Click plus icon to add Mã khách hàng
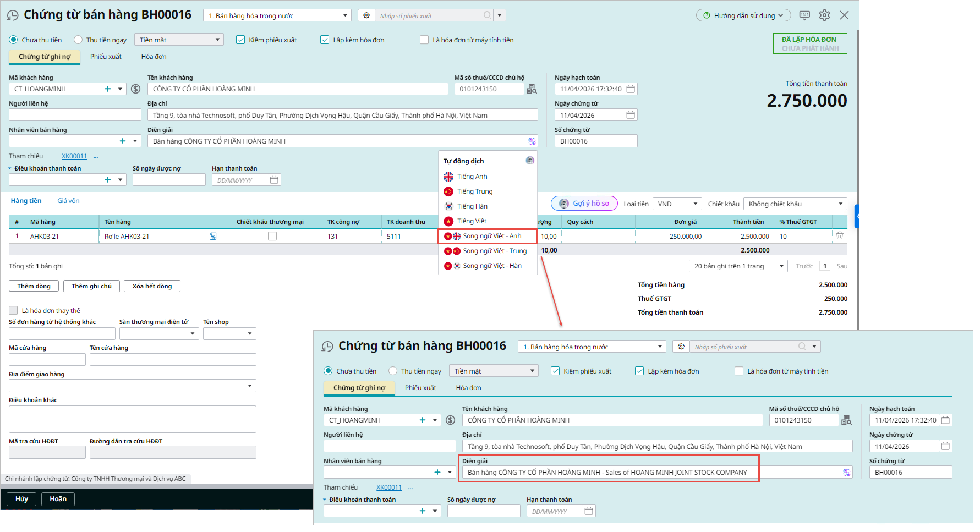 pyautogui.click(x=108, y=89)
